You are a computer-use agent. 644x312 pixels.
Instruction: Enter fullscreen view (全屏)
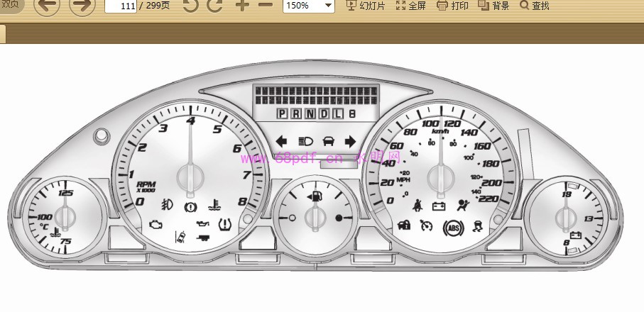[410, 6]
